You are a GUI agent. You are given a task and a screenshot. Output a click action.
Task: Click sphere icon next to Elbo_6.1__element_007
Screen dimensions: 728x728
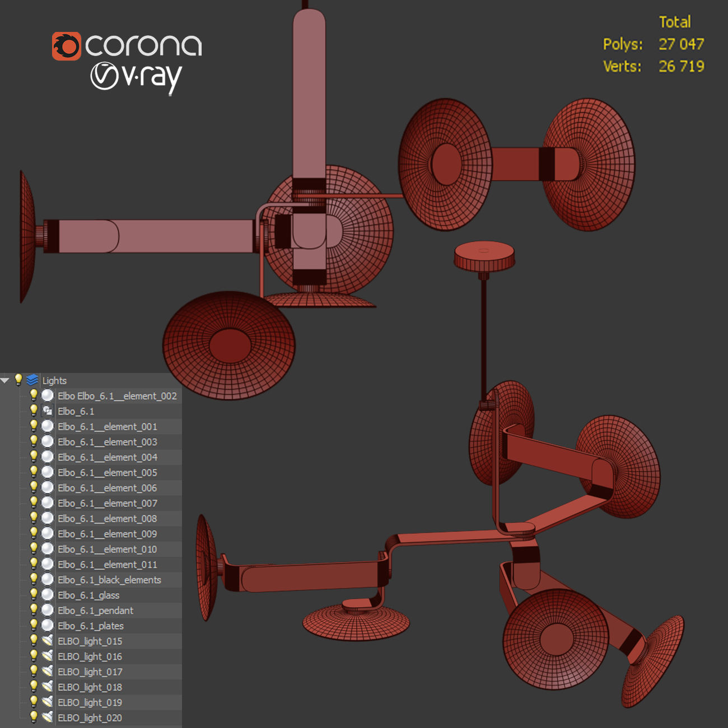point(48,503)
